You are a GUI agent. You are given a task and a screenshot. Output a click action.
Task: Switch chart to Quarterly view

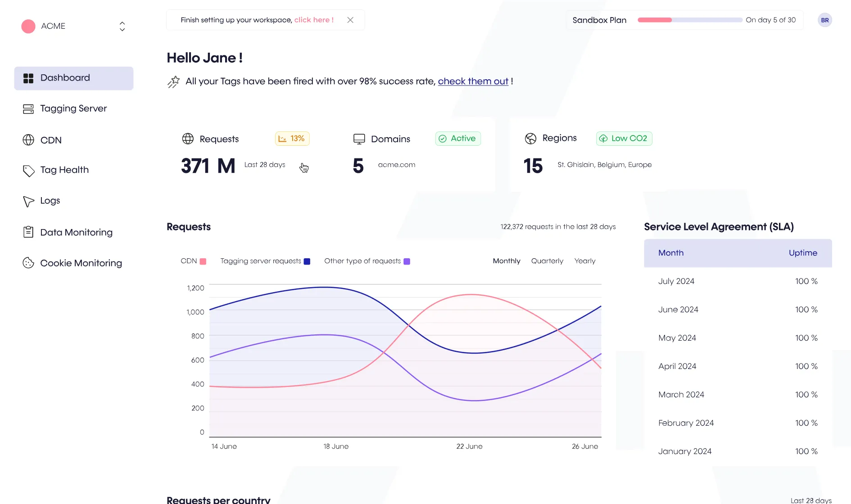(x=547, y=261)
